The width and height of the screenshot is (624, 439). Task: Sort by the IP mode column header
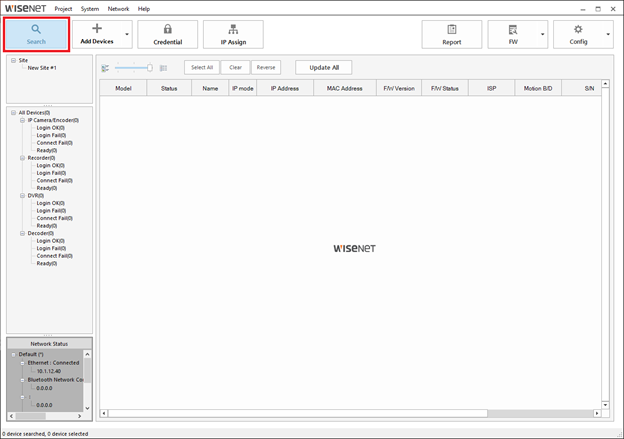point(243,88)
